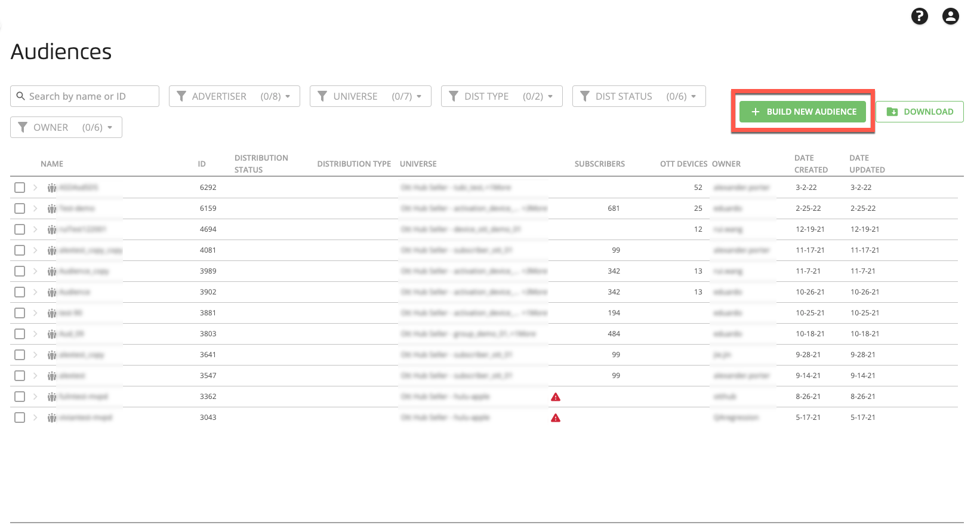Screen dimensions: 980x528
Task: Click the magnifier icon in the search box
Action: 21,96
